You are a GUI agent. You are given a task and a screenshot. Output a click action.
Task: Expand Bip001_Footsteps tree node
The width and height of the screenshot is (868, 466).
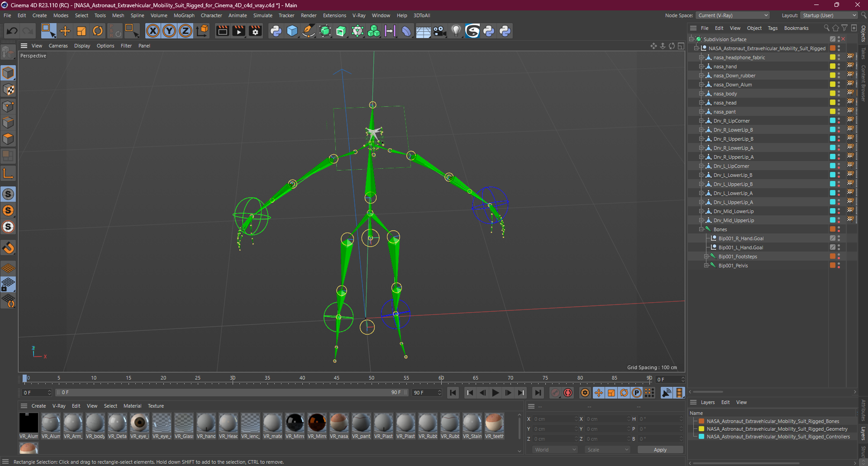[x=706, y=257]
